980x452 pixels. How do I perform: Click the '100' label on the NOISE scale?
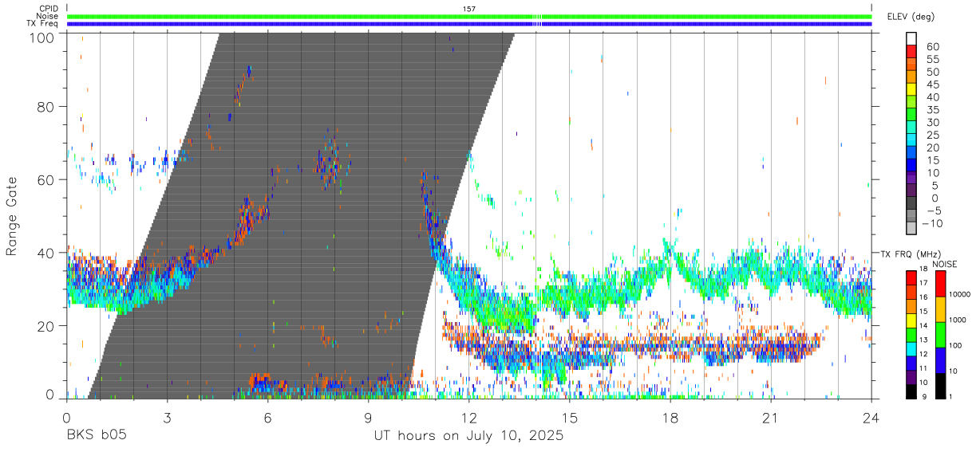tap(954, 345)
